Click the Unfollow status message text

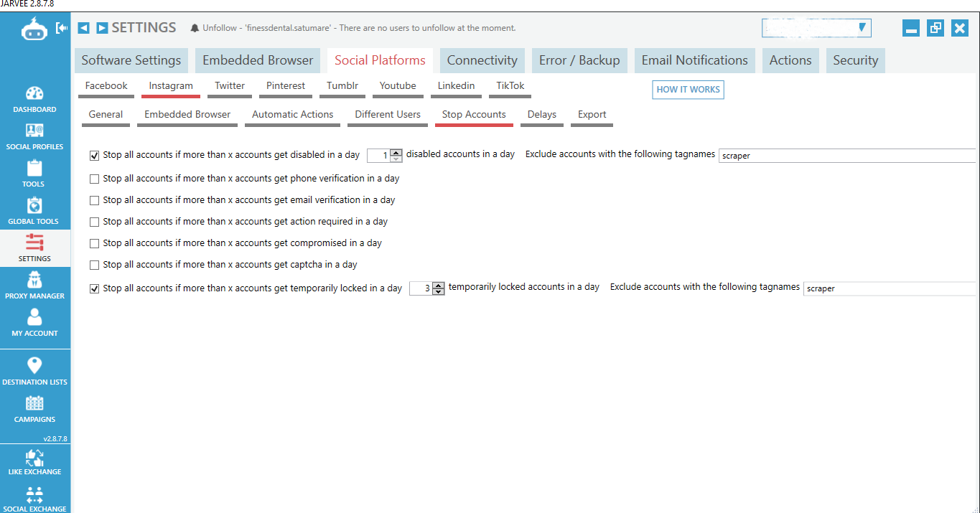click(x=359, y=29)
